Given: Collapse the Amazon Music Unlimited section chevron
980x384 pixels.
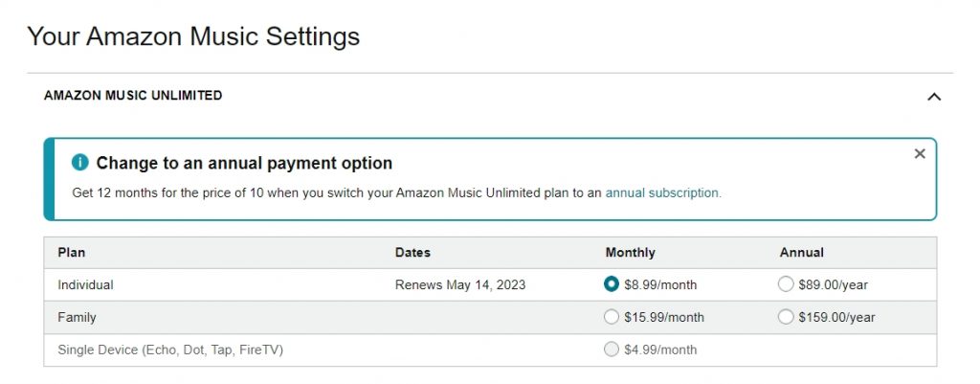Looking at the screenshot, I should pos(934,97).
